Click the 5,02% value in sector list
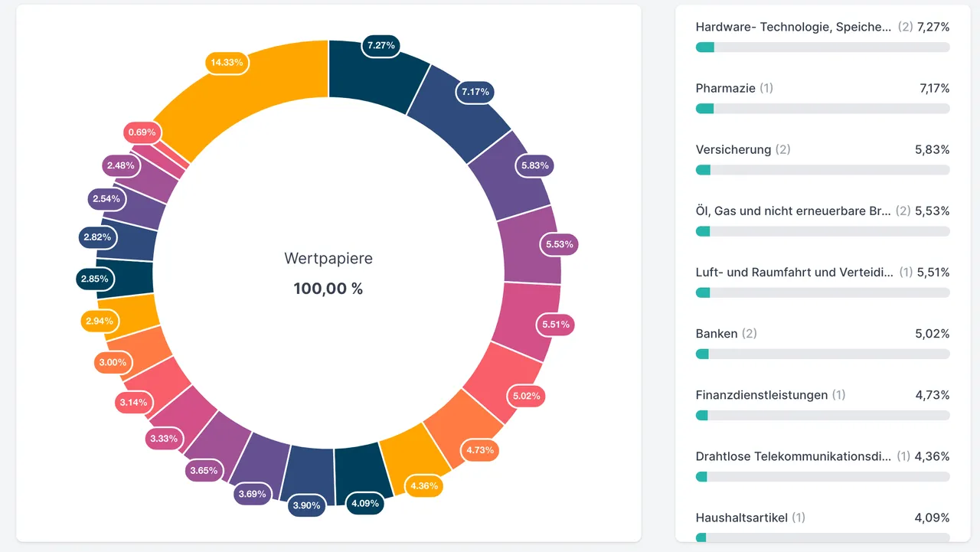This screenshot has height=552, width=980. coord(933,334)
